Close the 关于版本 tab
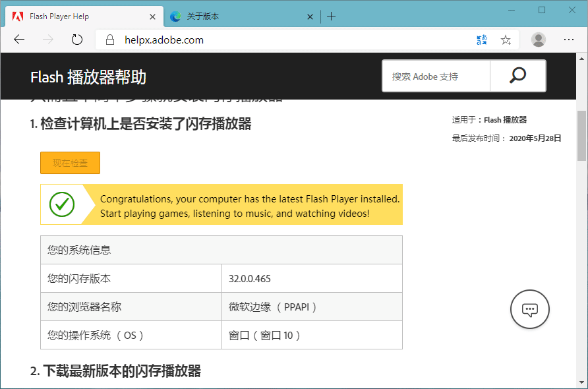The image size is (588, 389). (x=310, y=16)
